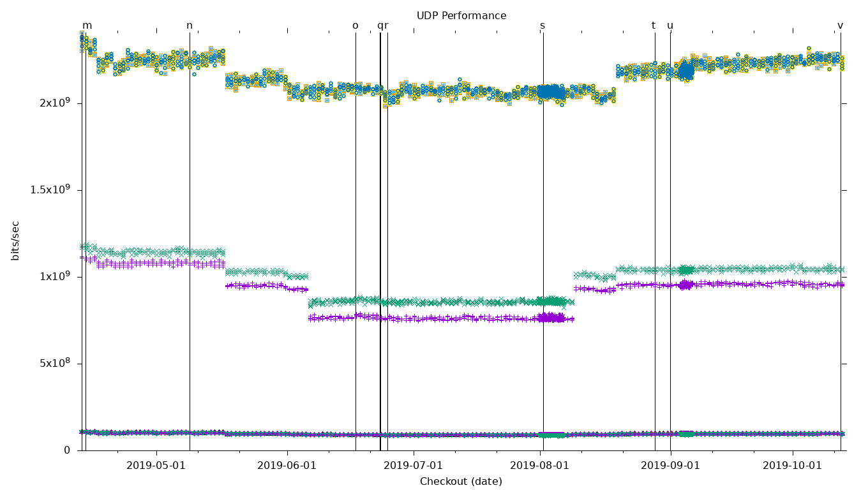Click the 'UDP Performance' chart title
Screen dimensions: 868x490
[x=461, y=16]
